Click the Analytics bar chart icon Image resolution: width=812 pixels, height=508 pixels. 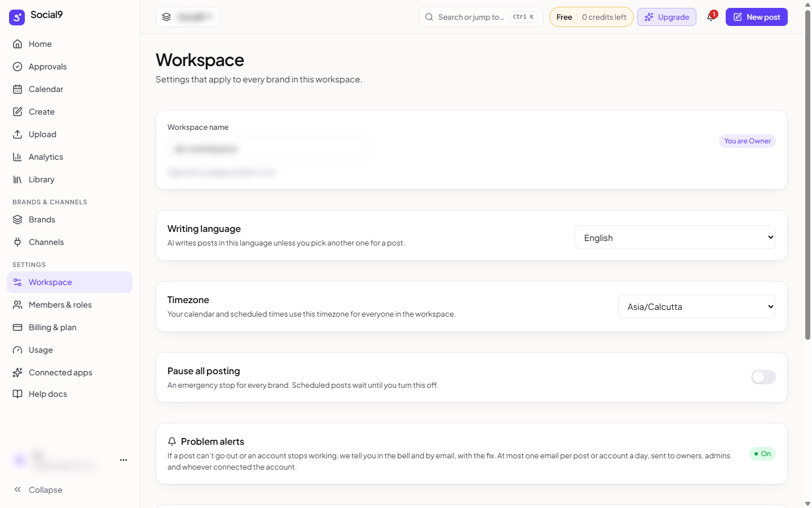pos(17,157)
